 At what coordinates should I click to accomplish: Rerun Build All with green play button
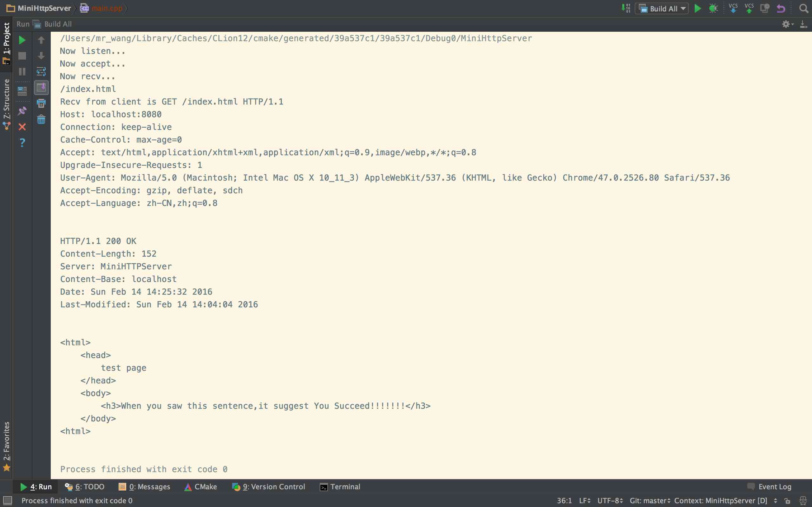coord(22,40)
